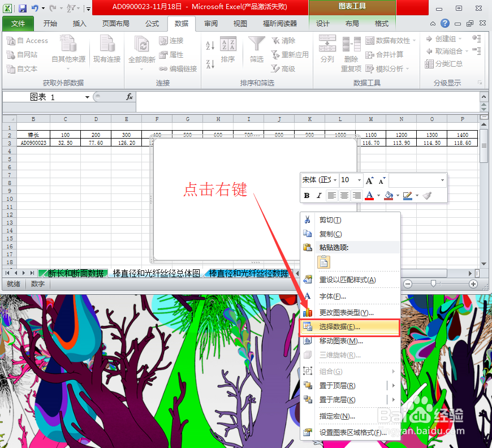Expand Data Validation (数据有效性) dropdown

pos(414,41)
